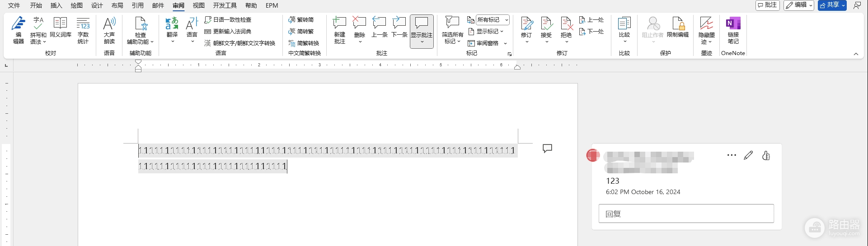Click the like thumbs-up on comment
The width and height of the screenshot is (868, 246).
click(x=766, y=156)
